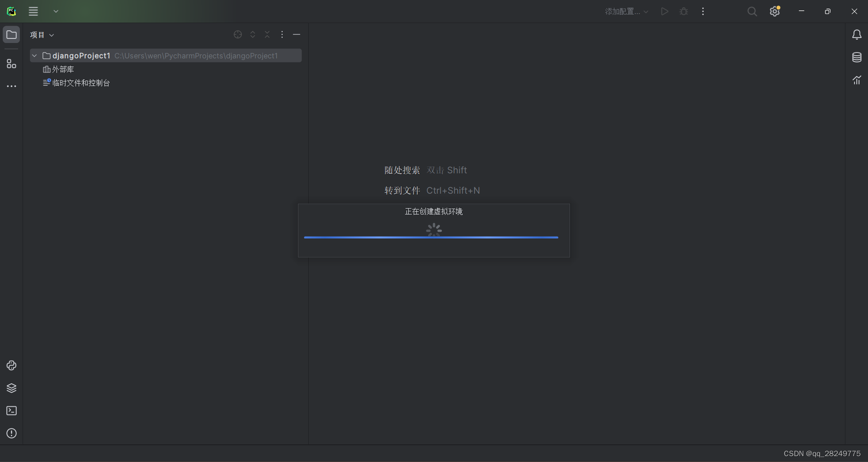Open the 项目 view dropdown

pyautogui.click(x=42, y=35)
